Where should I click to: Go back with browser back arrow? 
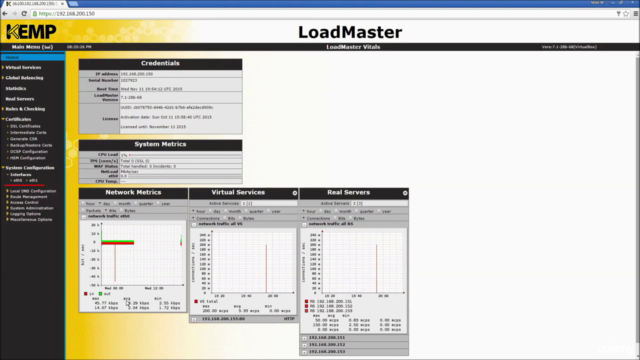point(5,13)
